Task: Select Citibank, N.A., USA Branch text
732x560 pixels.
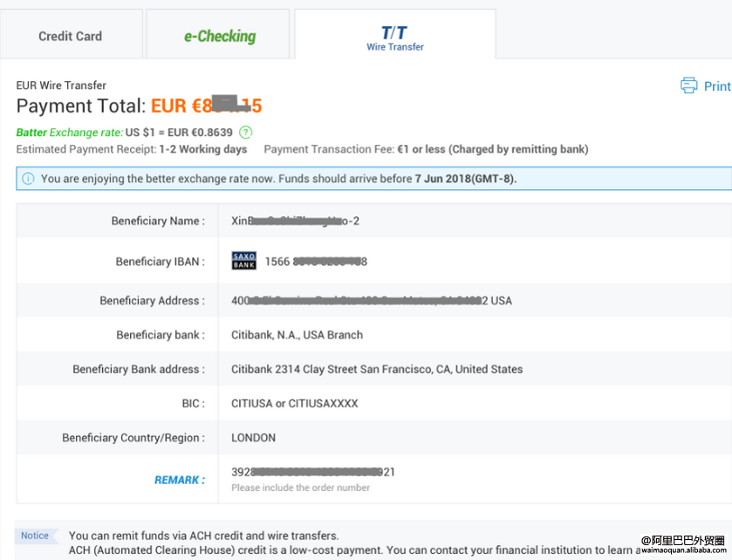Action: pyautogui.click(x=297, y=335)
